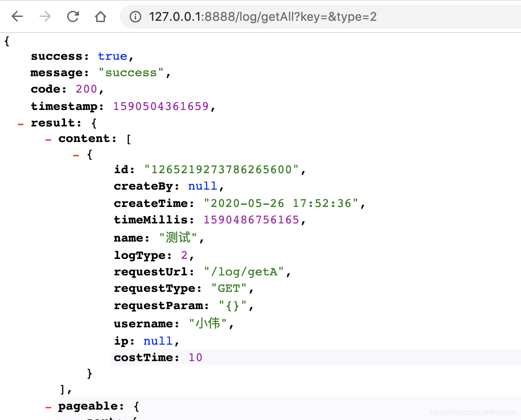This screenshot has width=521, height=420.
Task: Click the name key label
Action: click(x=132, y=238)
